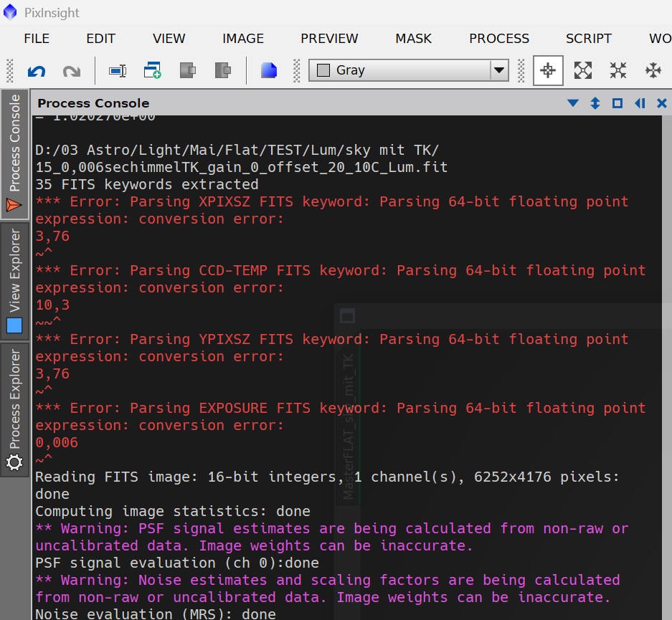Click the new image window icon with plus
The height and width of the screenshot is (620, 672).
152,70
